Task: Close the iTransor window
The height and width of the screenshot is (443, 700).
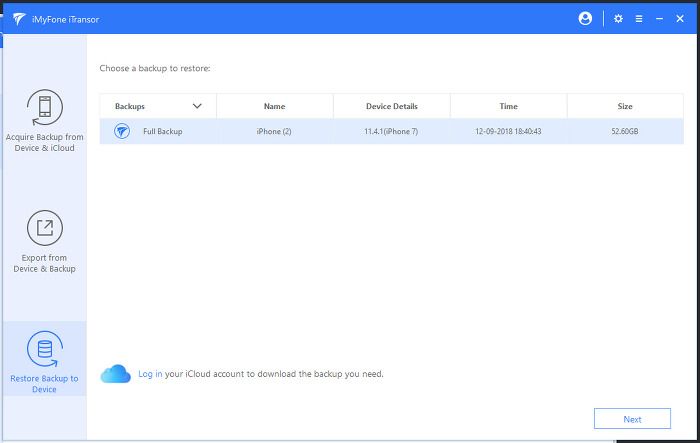Action: pos(680,19)
